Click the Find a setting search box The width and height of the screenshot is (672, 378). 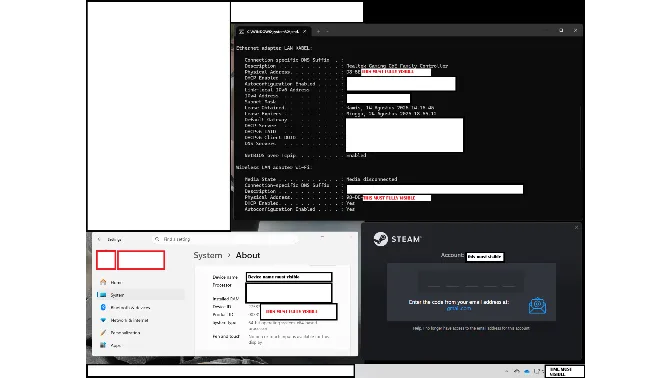[225, 239]
